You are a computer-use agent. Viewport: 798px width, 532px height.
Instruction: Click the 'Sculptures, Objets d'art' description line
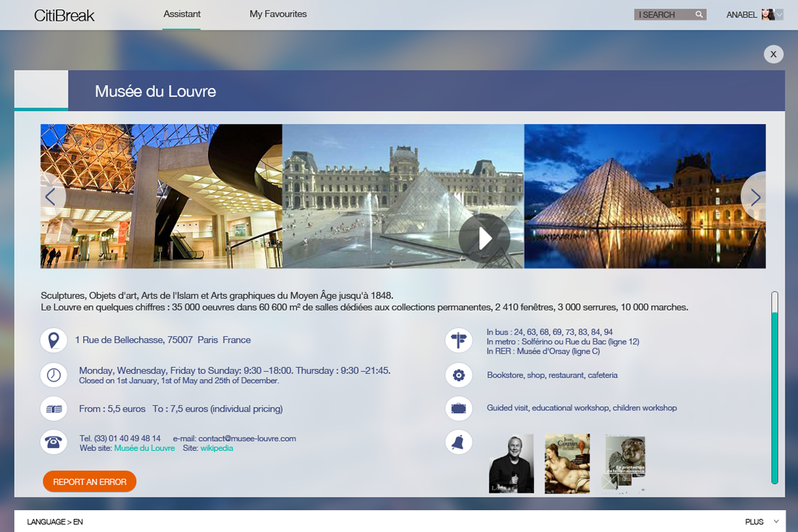217,295
